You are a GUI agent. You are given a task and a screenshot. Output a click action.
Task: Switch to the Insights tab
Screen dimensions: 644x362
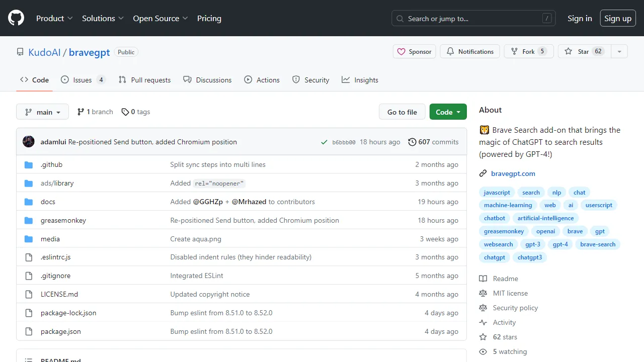click(360, 80)
